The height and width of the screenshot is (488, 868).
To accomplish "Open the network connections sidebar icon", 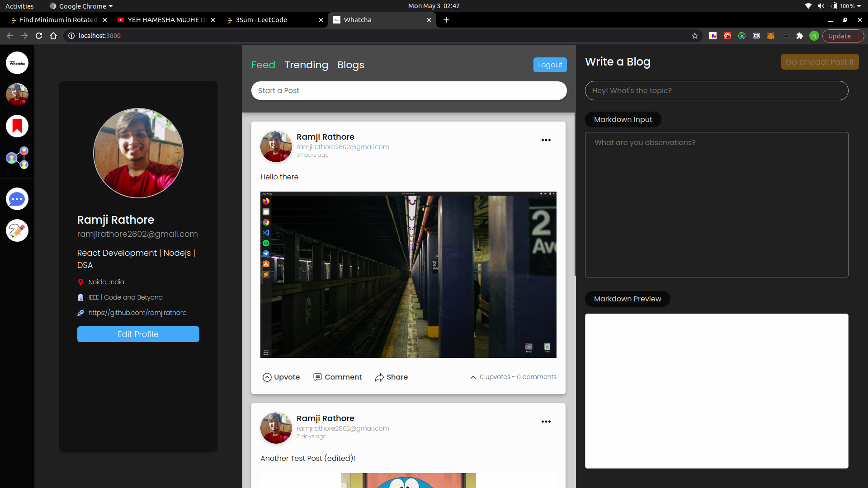I will (x=17, y=158).
